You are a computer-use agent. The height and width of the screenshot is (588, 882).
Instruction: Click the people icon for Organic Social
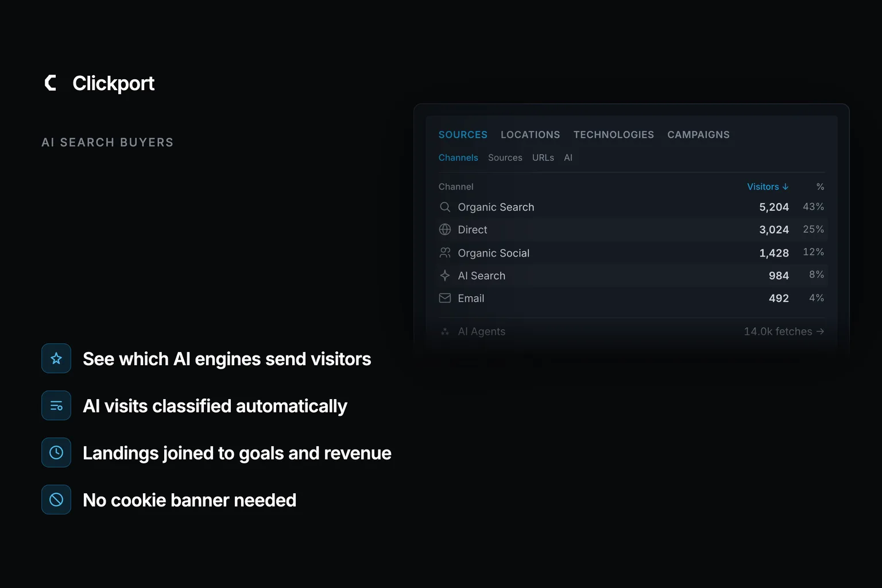445,253
